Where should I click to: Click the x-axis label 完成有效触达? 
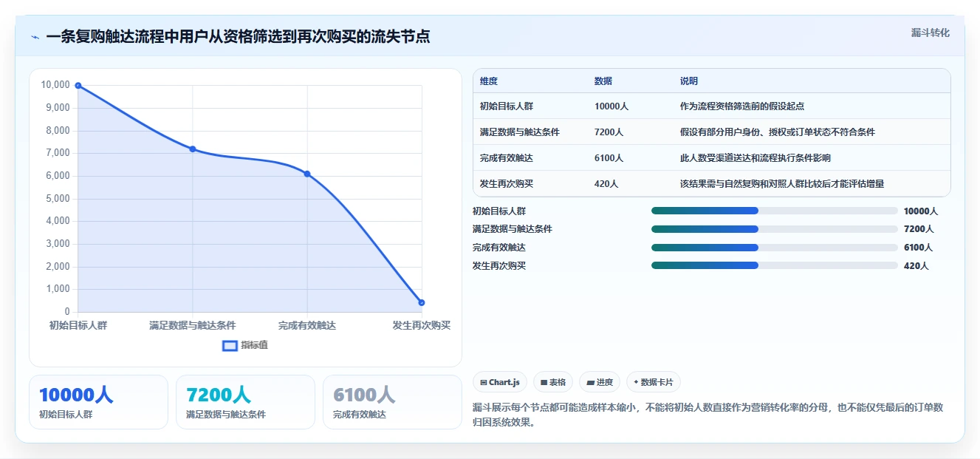tap(307, 325)
